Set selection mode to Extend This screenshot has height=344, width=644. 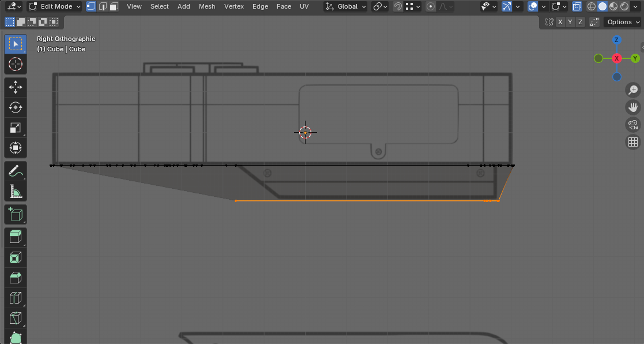[x=21, y=22]
